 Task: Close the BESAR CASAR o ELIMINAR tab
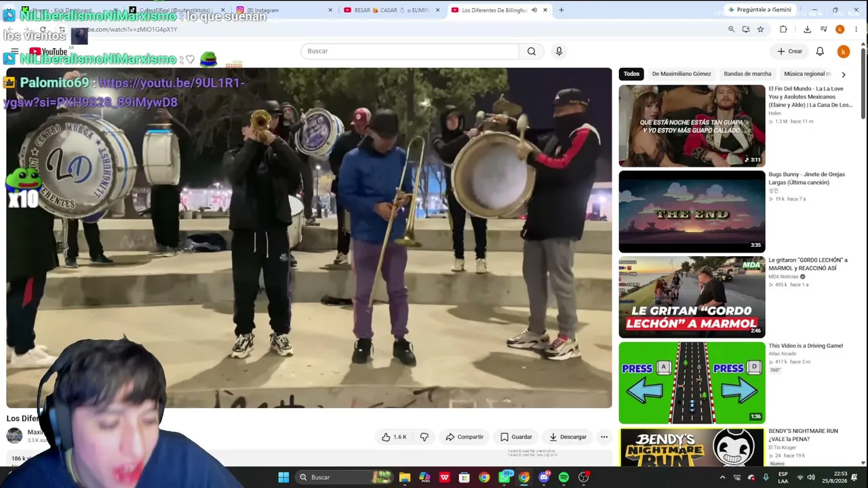click(437, 10)
